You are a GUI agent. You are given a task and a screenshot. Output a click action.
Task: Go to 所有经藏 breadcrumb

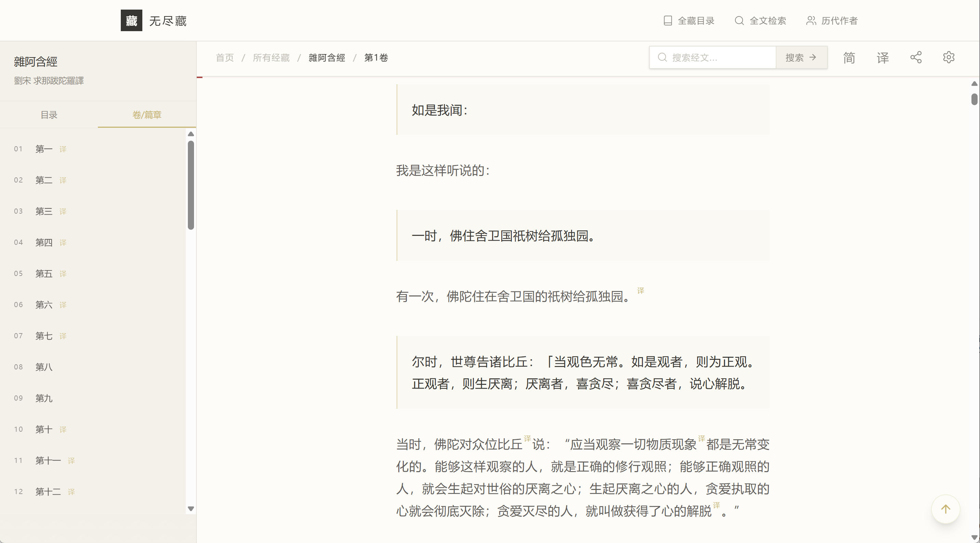(x=271, y=58)
